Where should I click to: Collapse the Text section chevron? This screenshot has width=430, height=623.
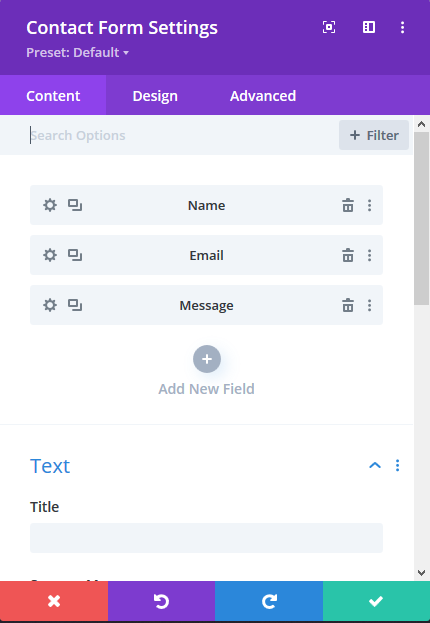375,465
